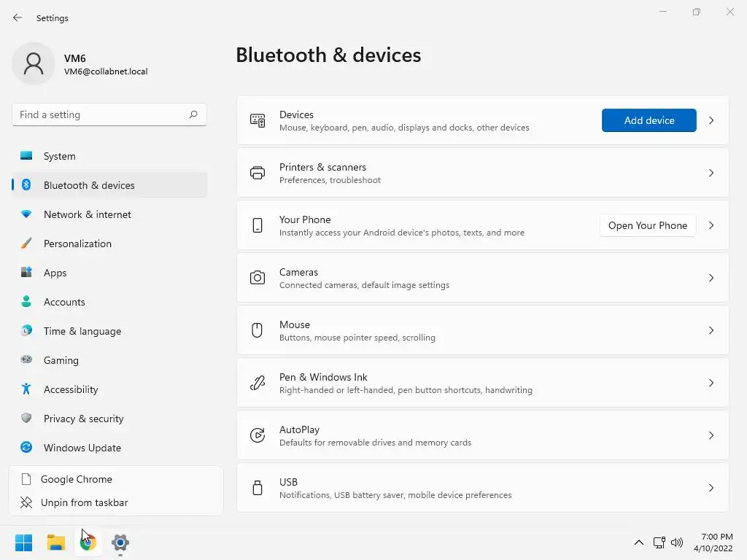Open the Apps settings category
The height and width of the screenshot is (560, 747).
pyautogui.click(x=55, y=273)
